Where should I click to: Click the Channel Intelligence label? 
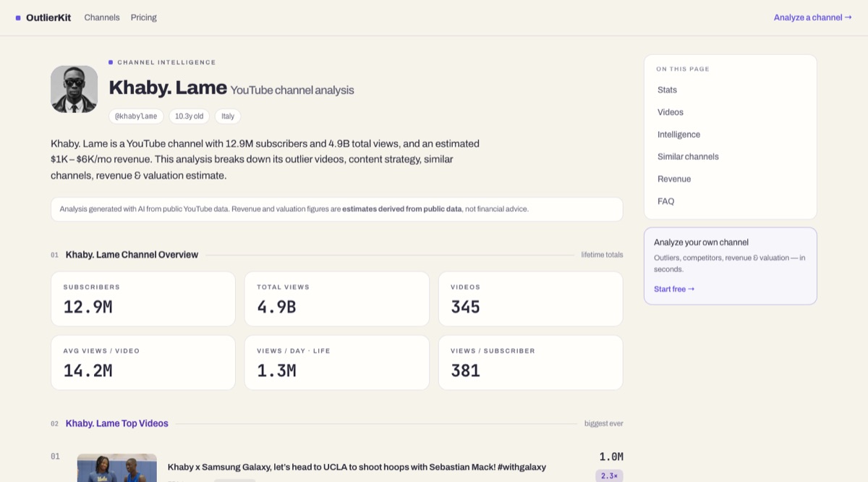[x=166, y=62]
